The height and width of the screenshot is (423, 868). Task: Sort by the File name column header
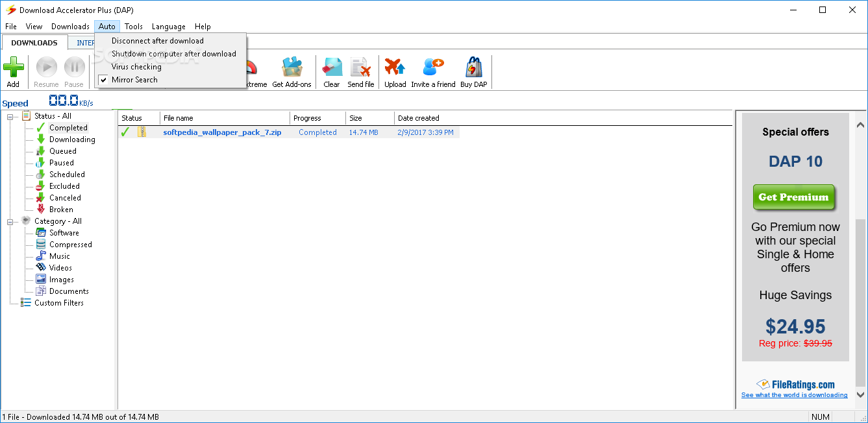225,118
